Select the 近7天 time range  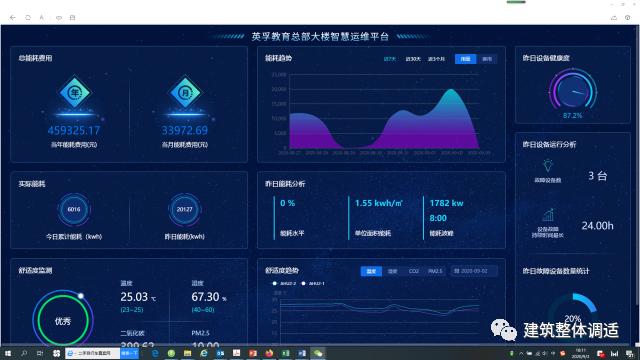pos(390,59)
